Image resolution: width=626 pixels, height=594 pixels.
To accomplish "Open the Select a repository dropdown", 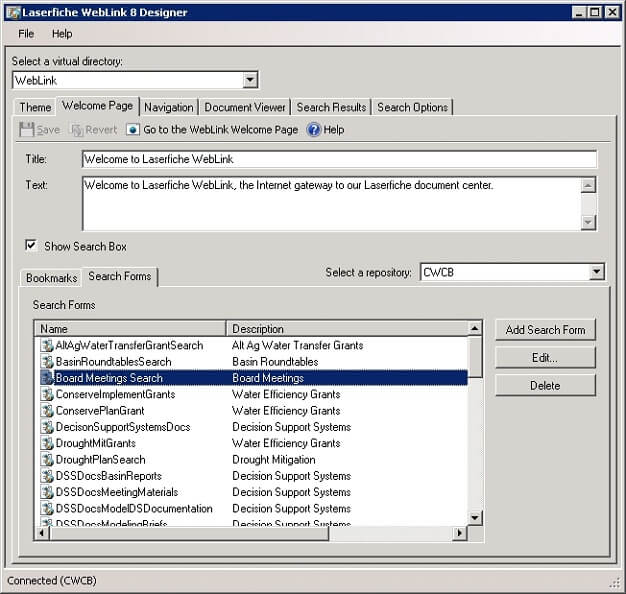I will pyautogui.click(x=596, y=272).
